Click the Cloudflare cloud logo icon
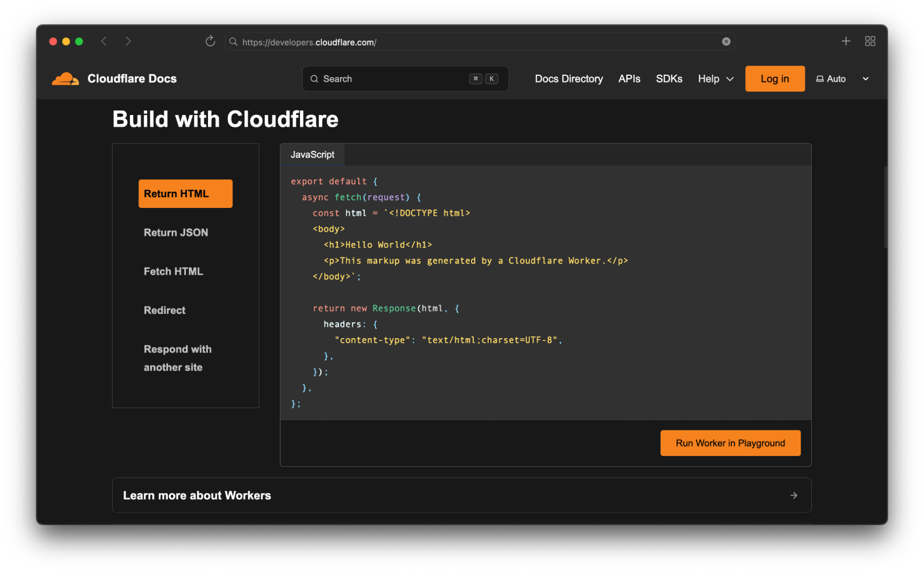The width and height of the screenshot is (924, 573). click(x=65, y=79)
